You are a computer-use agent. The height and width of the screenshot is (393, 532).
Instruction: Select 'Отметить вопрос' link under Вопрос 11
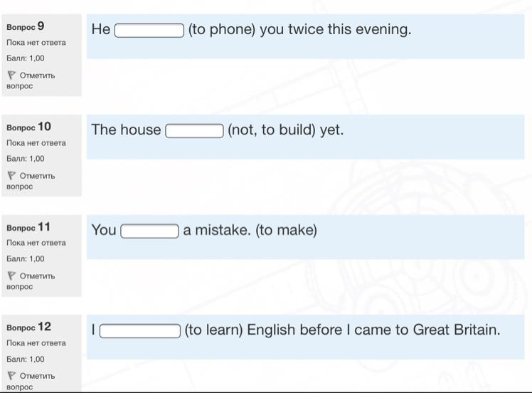click(31, 281)
